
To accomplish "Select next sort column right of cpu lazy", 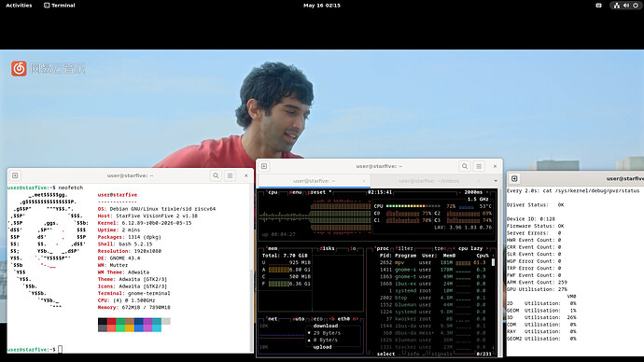I will pyautogui.click(x=487, y=248).
